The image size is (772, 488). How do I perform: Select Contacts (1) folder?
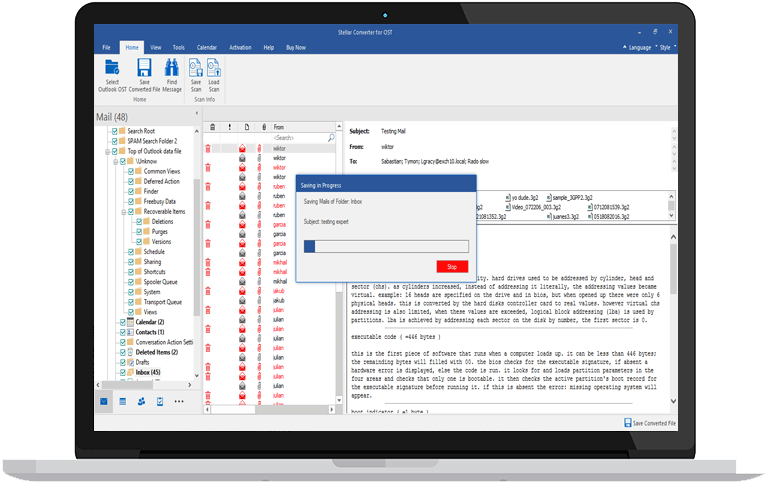coord(150,332)
